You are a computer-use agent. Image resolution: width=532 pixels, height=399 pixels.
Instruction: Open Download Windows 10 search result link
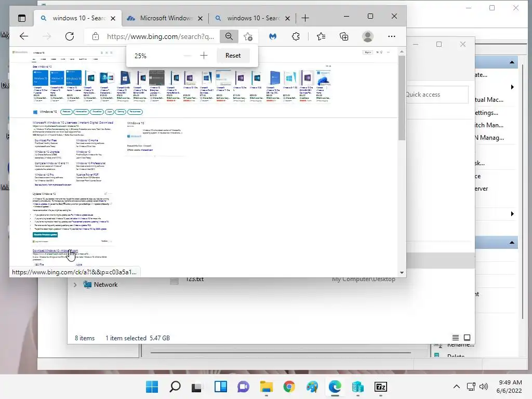pos(55,250)
